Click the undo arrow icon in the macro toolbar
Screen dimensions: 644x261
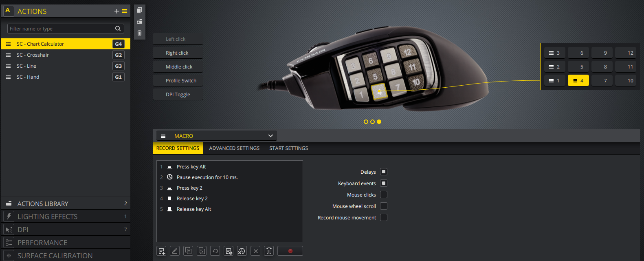click(x=215, y=251)
